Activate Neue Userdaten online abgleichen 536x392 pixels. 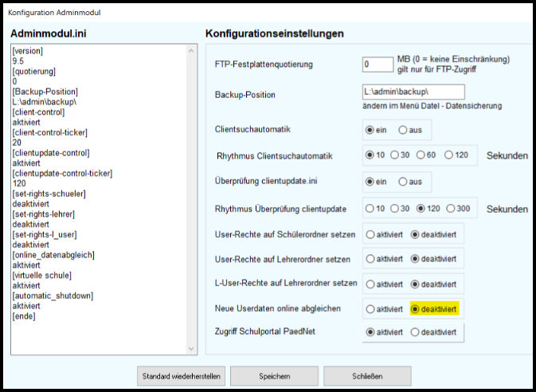[x=370, y=308]
